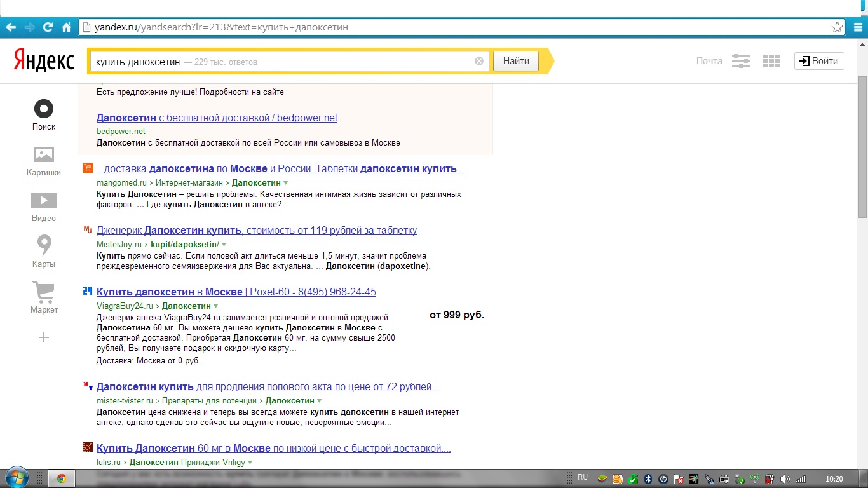
Task: Switch the RU keyboard language indicator
Action: [583, 477]
